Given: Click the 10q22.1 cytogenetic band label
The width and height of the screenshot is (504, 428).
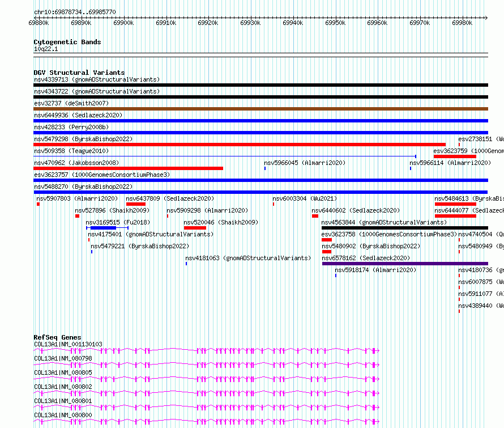Looking at the screenshot, I should (x=46, y=49).
